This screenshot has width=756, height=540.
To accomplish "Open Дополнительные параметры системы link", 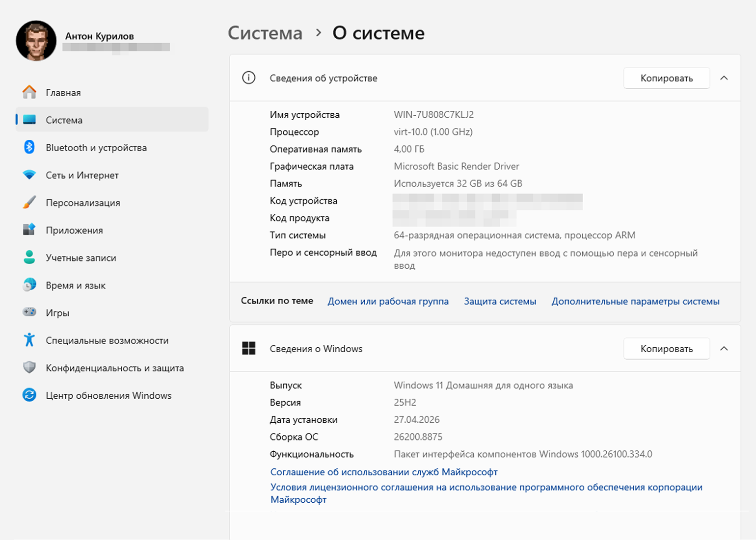I will tap(635, 301).
